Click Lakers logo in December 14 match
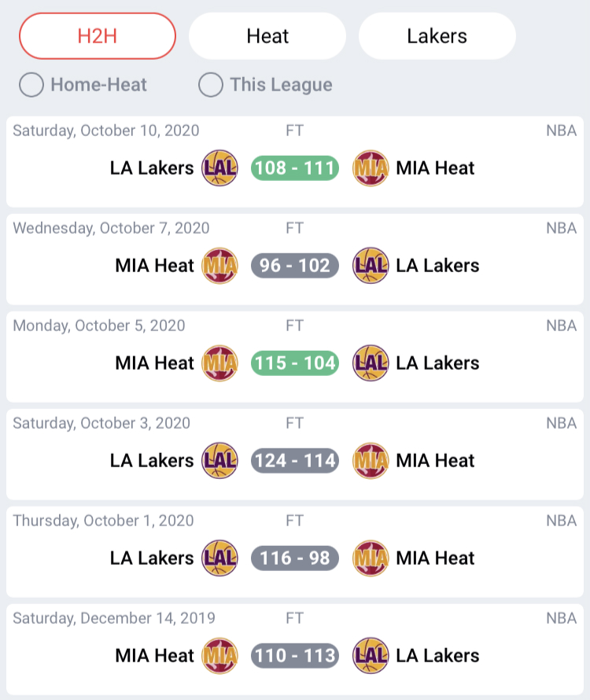Image resolution: width=590 pixels, height=700 pixels. (x=371, y=656)
